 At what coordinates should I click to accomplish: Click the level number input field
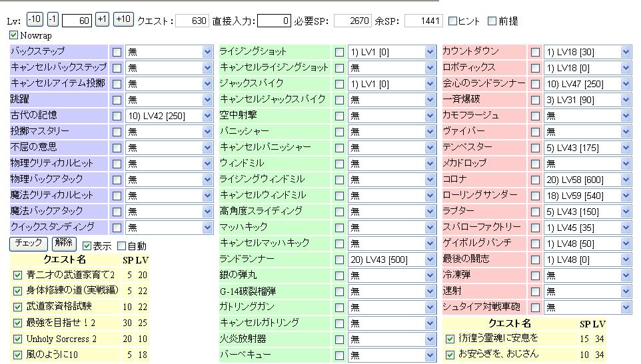point(77,21)
